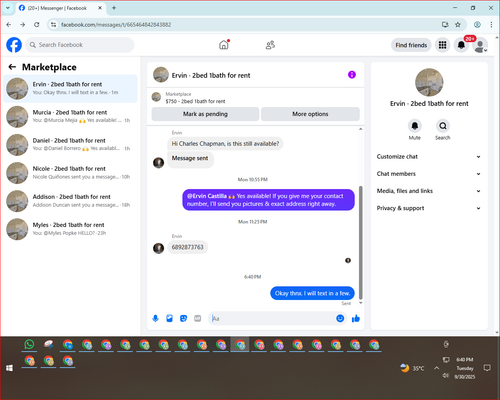This screenshot has height=400, width=500.
Task: Click the chat scrollbar up arrow
Action: [x=360, y=129]
